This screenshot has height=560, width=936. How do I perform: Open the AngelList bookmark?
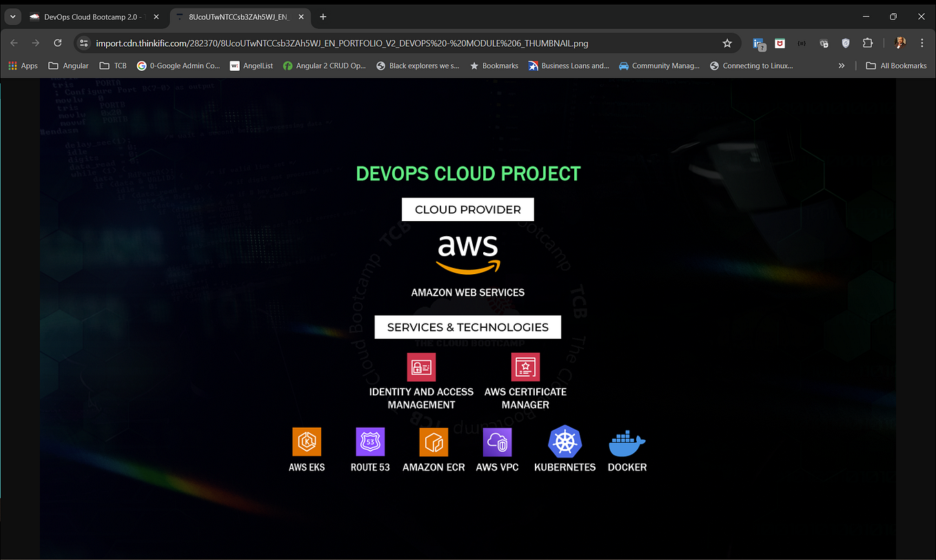[251, 65]
